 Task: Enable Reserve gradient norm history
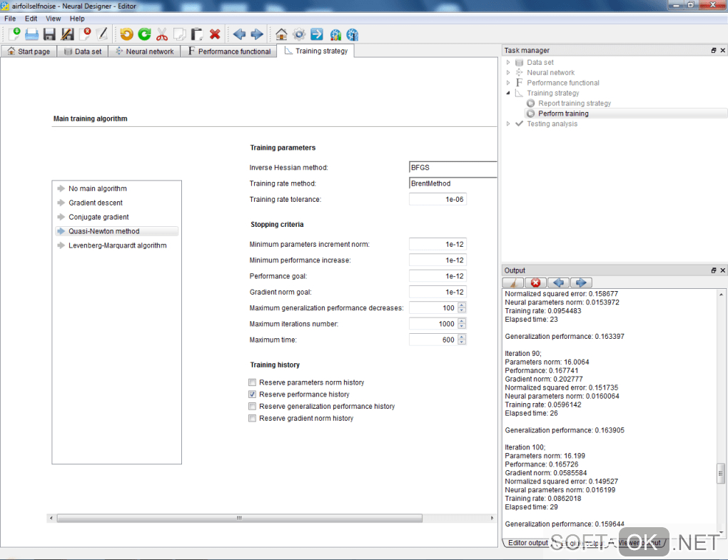(252, 419)
